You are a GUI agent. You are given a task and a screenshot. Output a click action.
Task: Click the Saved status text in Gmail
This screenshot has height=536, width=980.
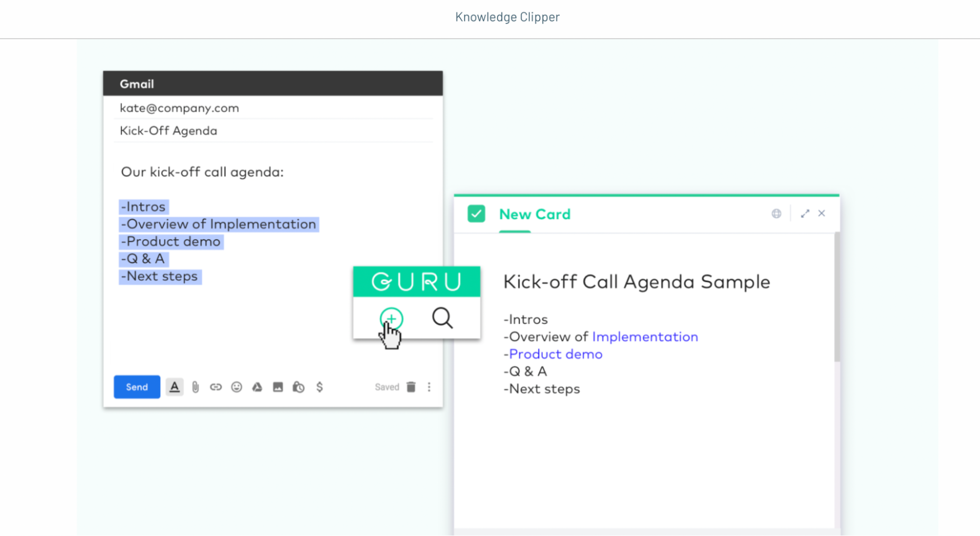point(387,387)
